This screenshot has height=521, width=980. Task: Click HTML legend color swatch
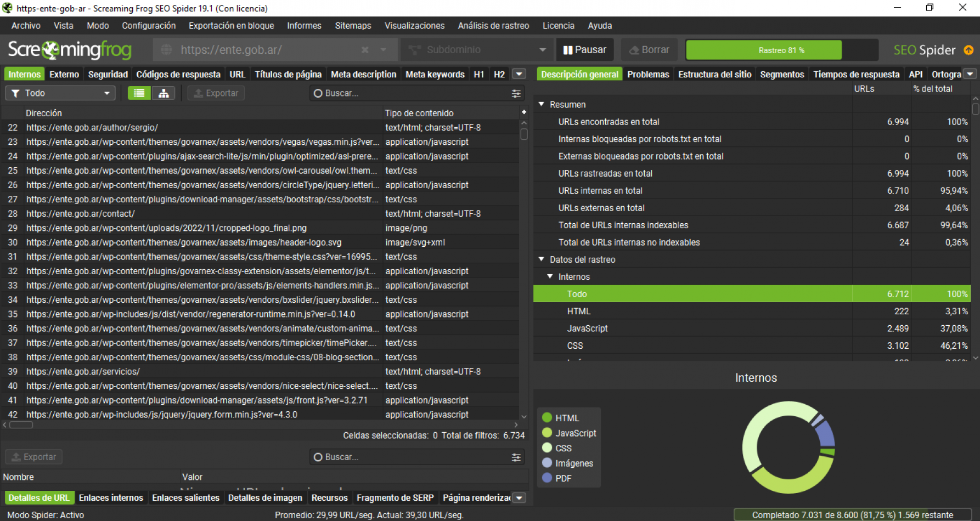coord(547,417)
